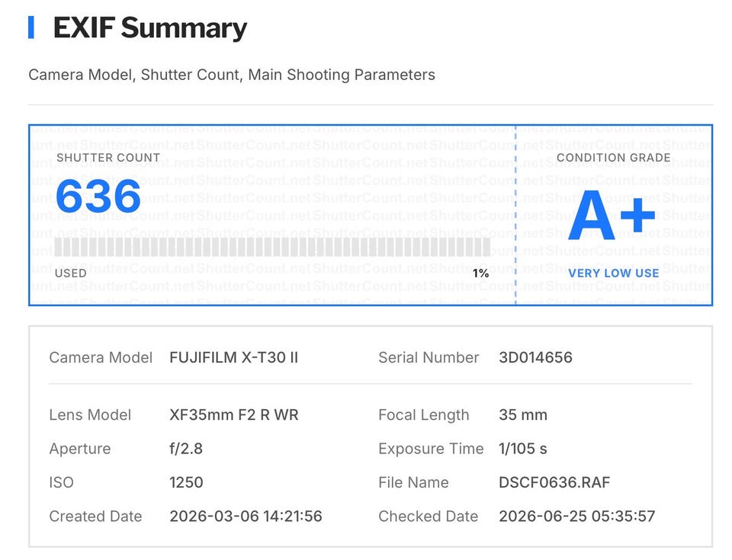This screenshot has width=732, height=560.
Task: Click the "VERY LOW USE" text
Action: click(x=613, y=273)
